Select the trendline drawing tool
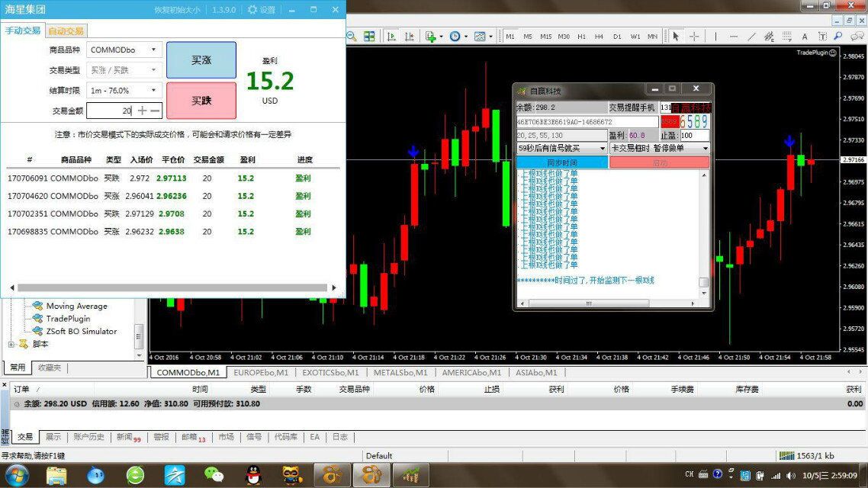 click(x=751, y=37)
